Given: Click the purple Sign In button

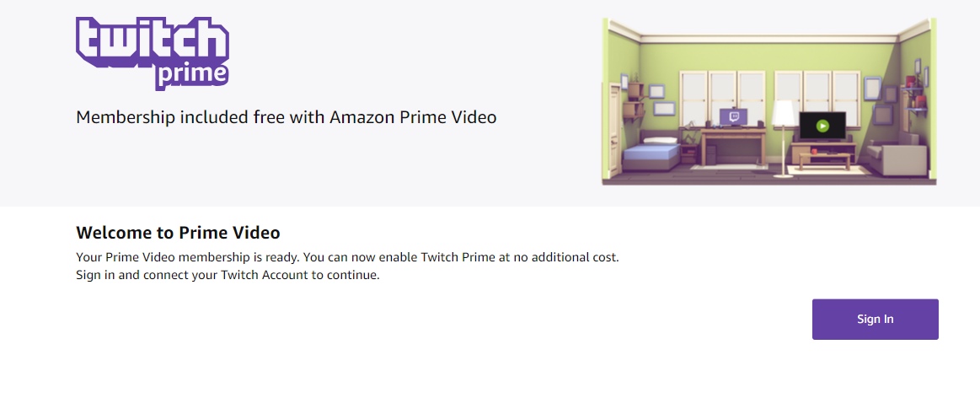Looking at the screenshot, I should tap(875, 319).
